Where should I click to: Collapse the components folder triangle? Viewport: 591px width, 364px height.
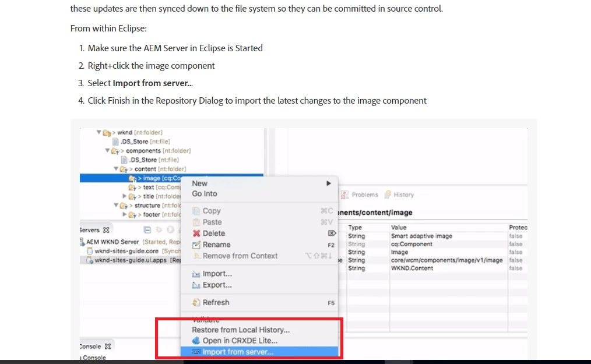click(x=107, y=150)
